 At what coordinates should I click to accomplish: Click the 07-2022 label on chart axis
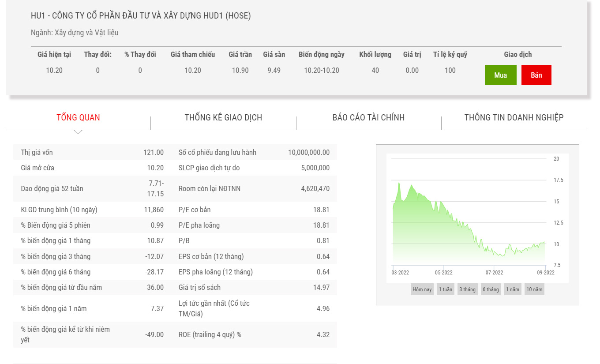click(494, 273)
